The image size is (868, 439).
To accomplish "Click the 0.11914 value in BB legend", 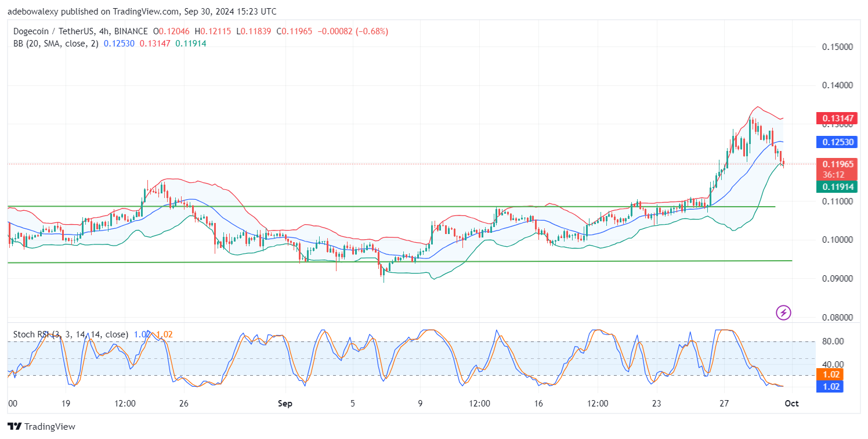I will (191, 43).
